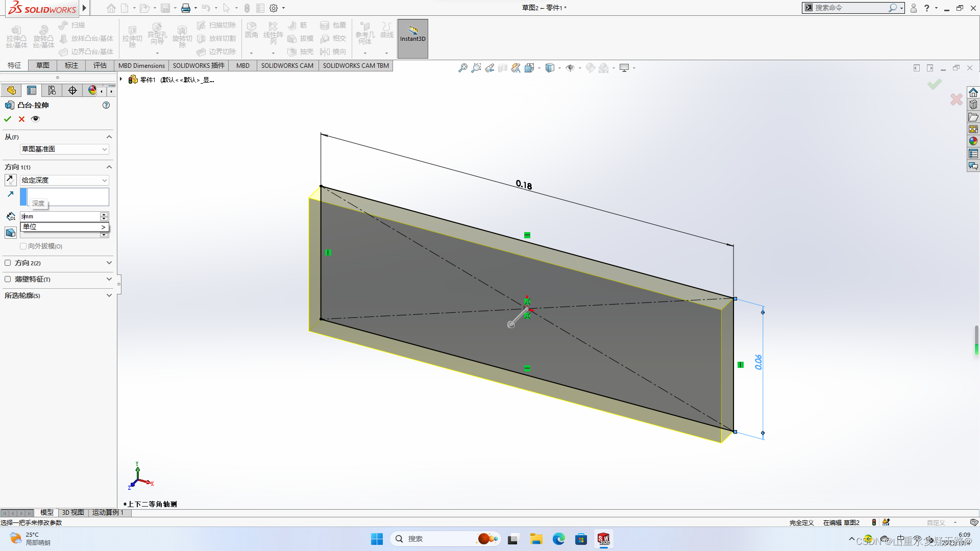Open File Explorer from the taskbar

pos(536,539)
